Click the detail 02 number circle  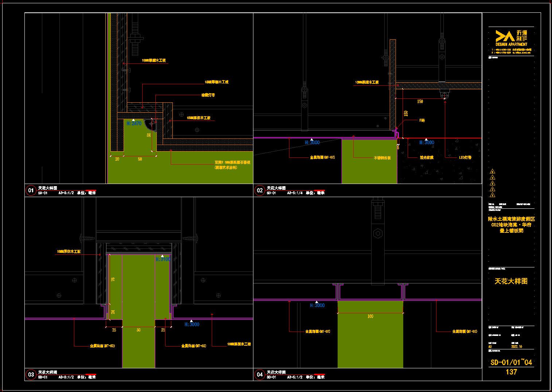pos(260,190)
